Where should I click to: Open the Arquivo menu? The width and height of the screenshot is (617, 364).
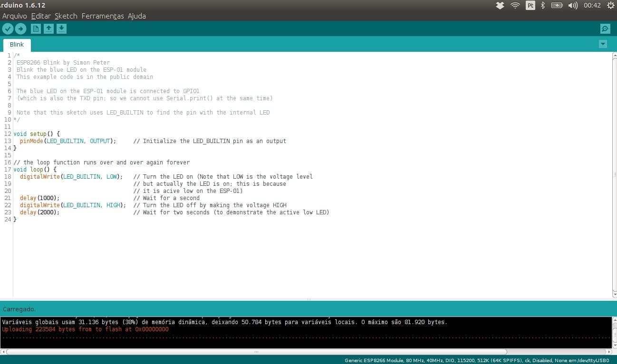point(15,16)
